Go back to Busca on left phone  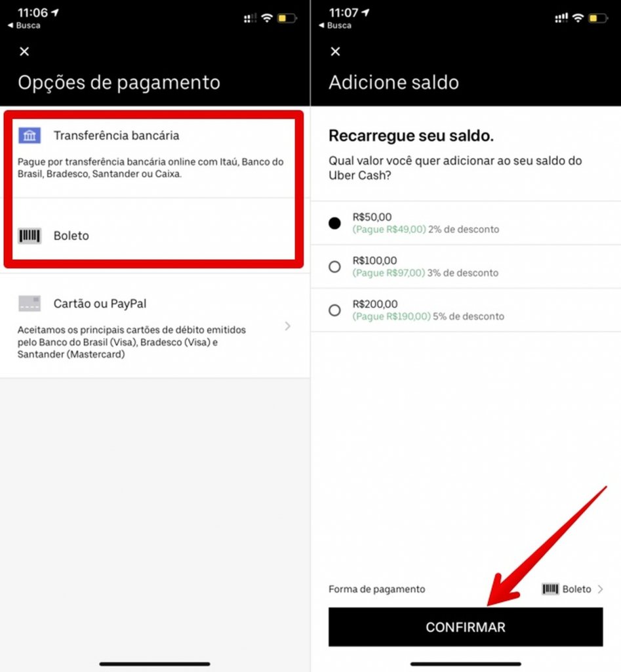click(24, 26)
